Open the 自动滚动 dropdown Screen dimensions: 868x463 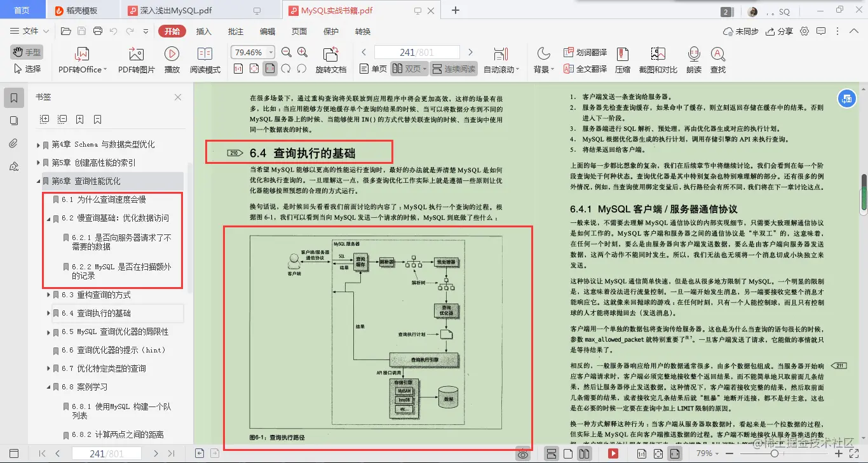coord(501,61)
